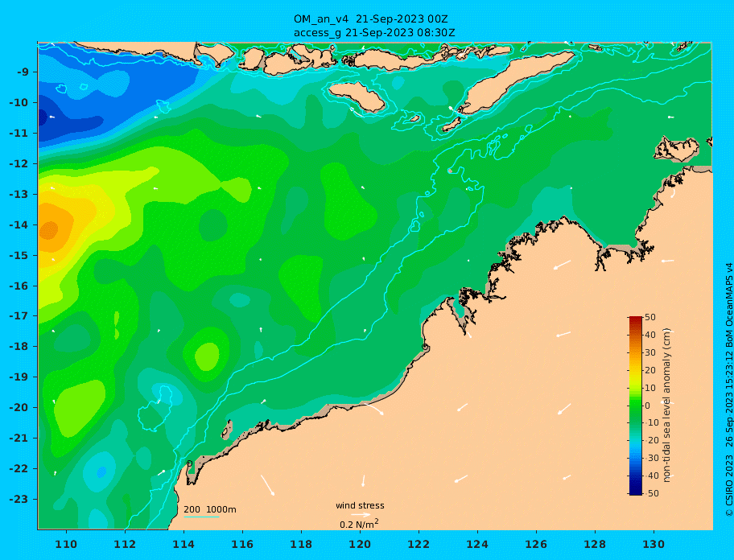Pick the colorbar value -30
Screen dimensions: 734x560
click(x=652, y=458)
